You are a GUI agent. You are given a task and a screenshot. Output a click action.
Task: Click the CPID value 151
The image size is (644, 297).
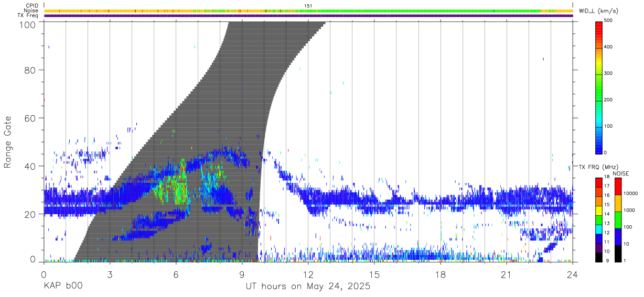tap(308, 6)
